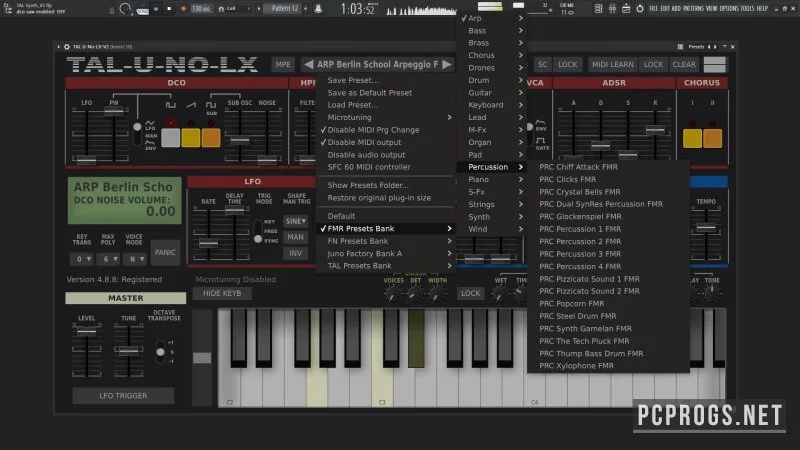Screen dimensions: 800x450
Task: Flip the PWM LFO/MAN/ENV mode switch
Action: click(137, 134)
